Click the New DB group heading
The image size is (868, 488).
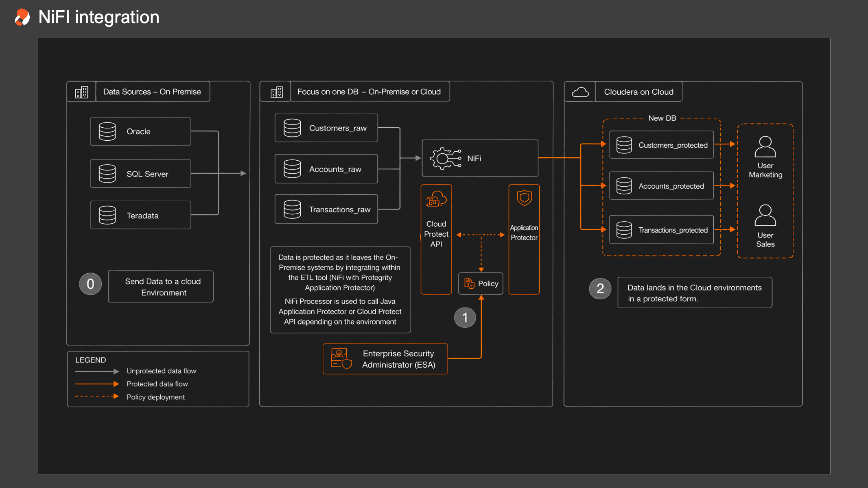(x=662, y=118)
